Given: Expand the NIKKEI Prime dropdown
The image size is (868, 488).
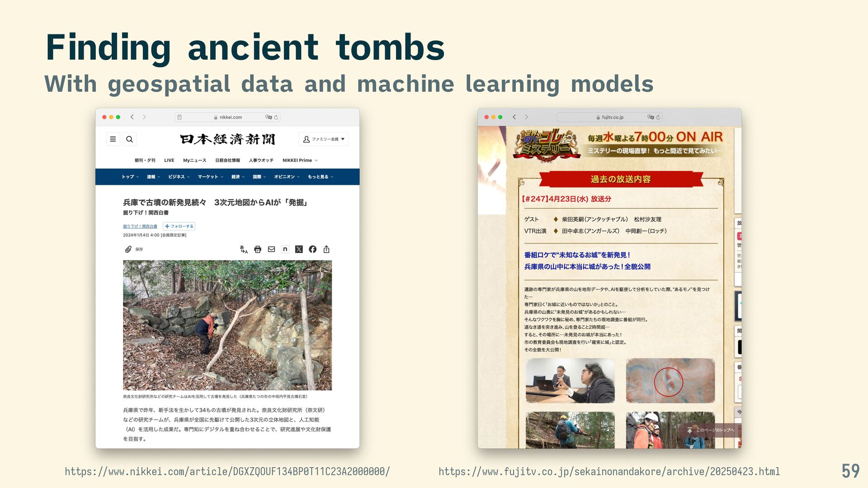Looking at the screenshot, I should click(300, 160).
